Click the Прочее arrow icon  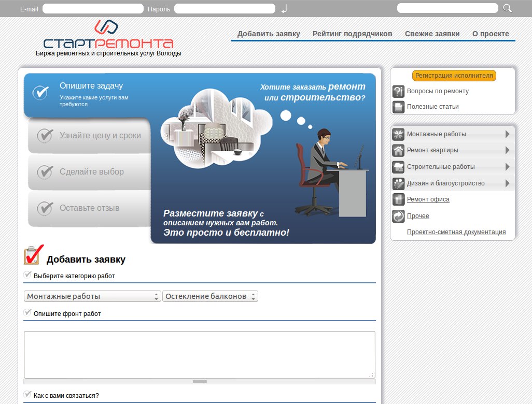[x=398, y=216]
